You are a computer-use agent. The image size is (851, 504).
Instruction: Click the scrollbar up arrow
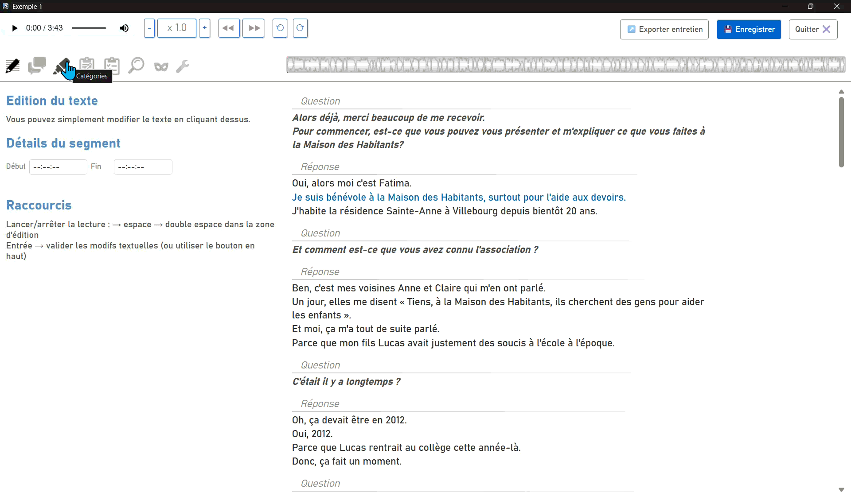(x=841, y=92)
